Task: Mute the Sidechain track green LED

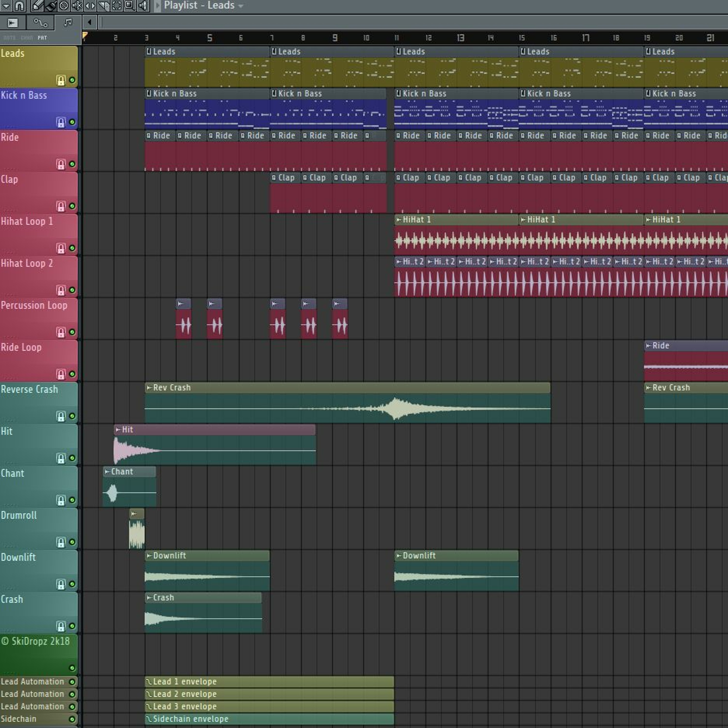Action: click(x=72, y=719)
